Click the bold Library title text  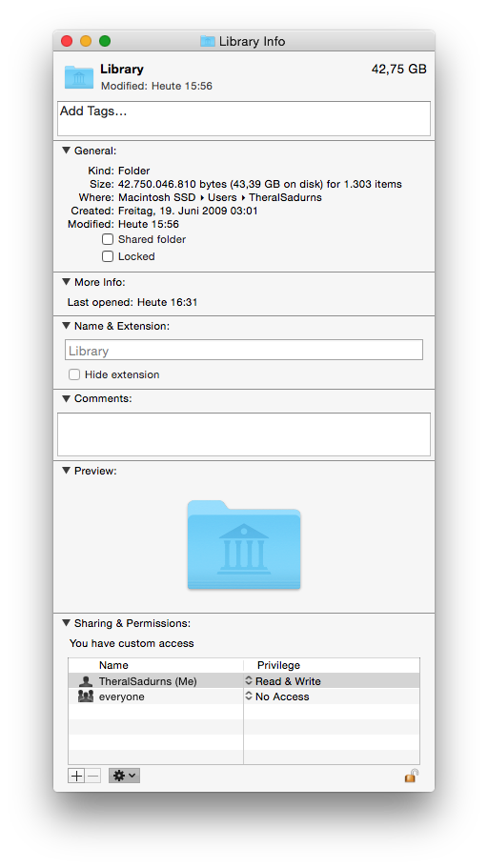122,70
